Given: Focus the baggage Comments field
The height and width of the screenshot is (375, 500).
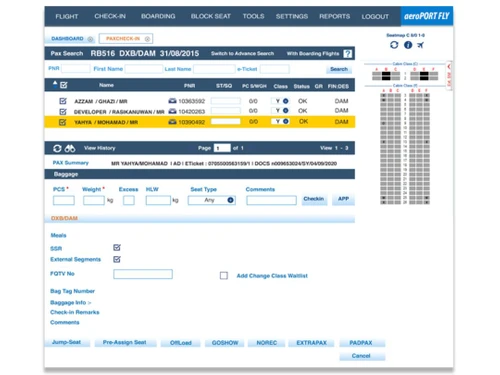Looking at the screenshot, I should click(x=271, y=200).
